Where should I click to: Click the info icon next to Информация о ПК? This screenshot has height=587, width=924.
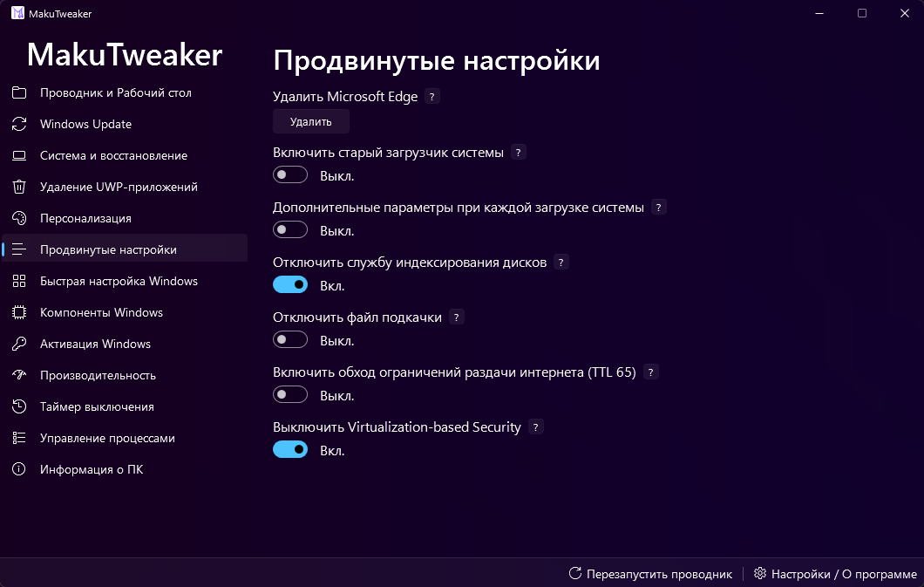pos(19,469)
